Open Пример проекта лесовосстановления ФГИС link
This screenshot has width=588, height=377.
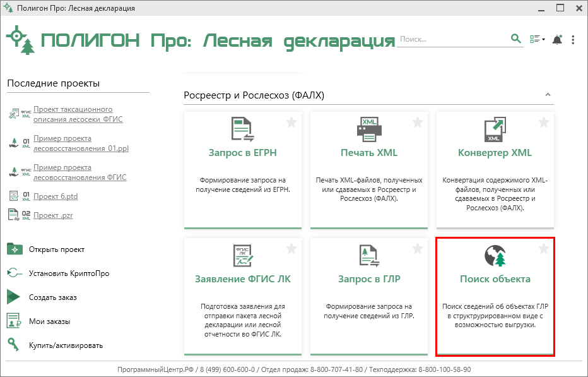click(80, 172)
